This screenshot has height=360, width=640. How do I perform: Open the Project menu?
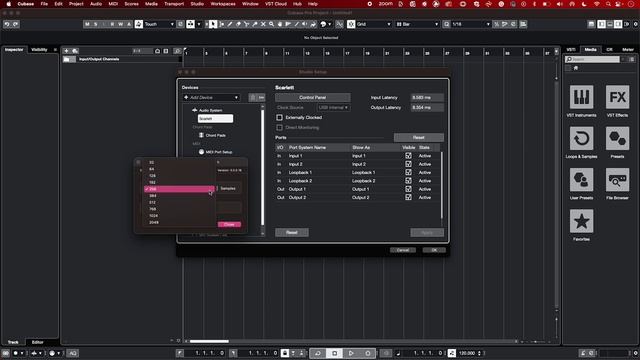(x=76, y=4)
